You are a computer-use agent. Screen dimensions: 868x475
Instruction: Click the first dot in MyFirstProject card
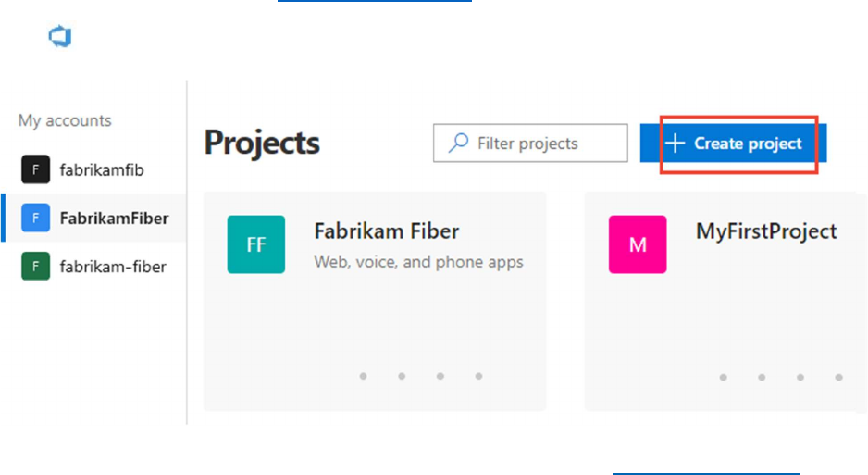(724, 377)
